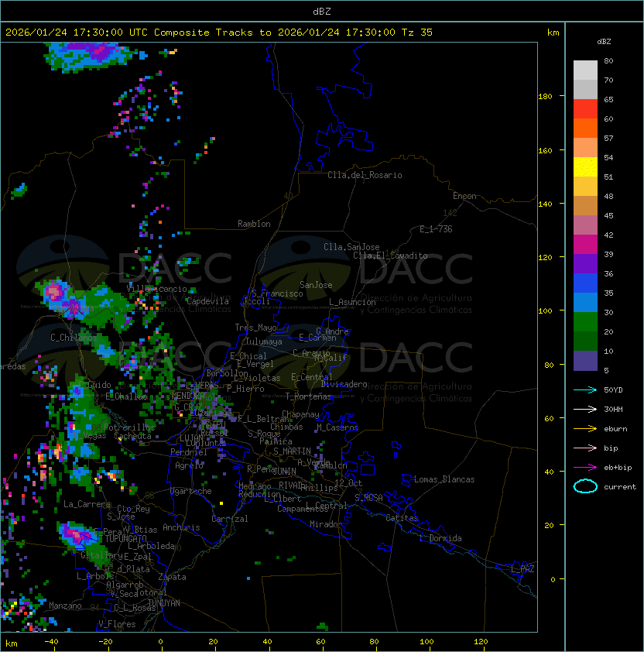
Task: Click the 'E_1-736' map label
Action: (x=436, y=229)
